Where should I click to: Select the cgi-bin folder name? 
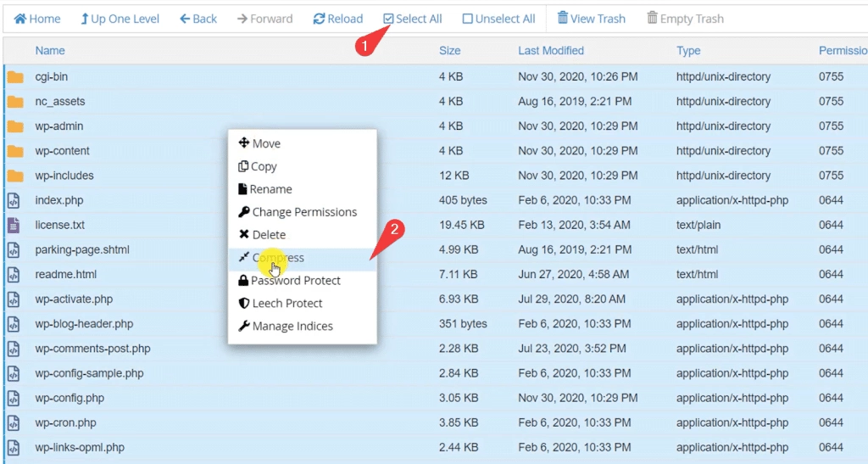pos(52,77)
